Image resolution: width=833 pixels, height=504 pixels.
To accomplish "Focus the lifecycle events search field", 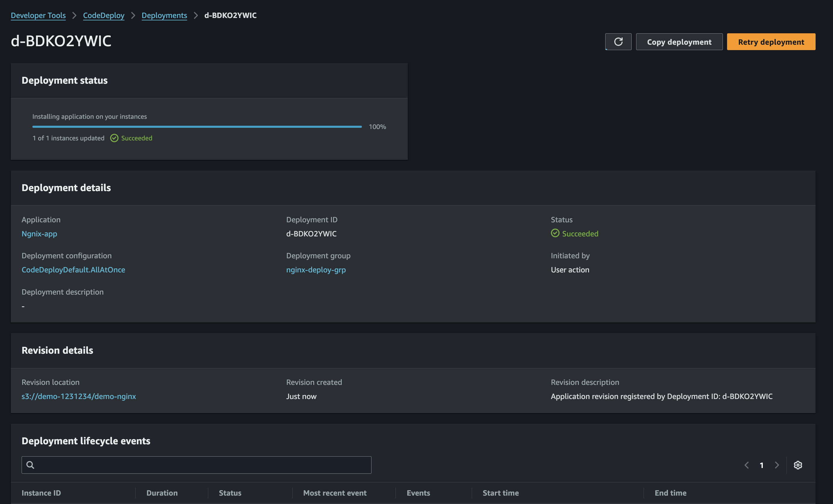I will 197,465.
